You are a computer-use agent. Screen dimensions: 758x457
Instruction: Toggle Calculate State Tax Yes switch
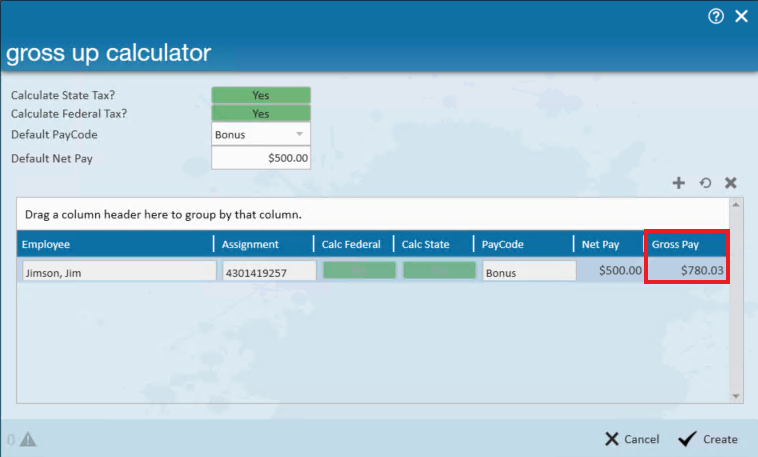click(x=261, y=95)
